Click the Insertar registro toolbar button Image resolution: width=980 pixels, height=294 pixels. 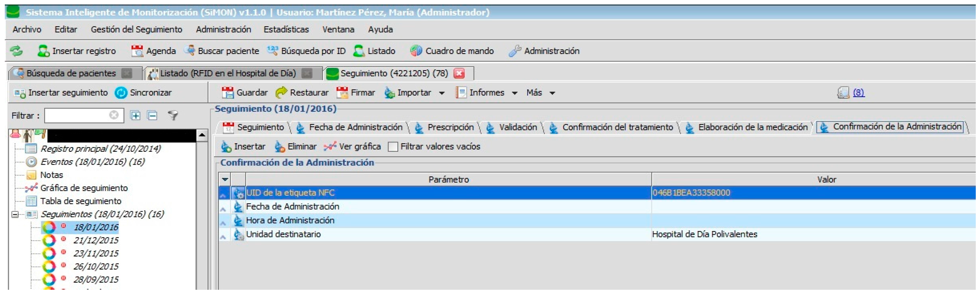77,51
